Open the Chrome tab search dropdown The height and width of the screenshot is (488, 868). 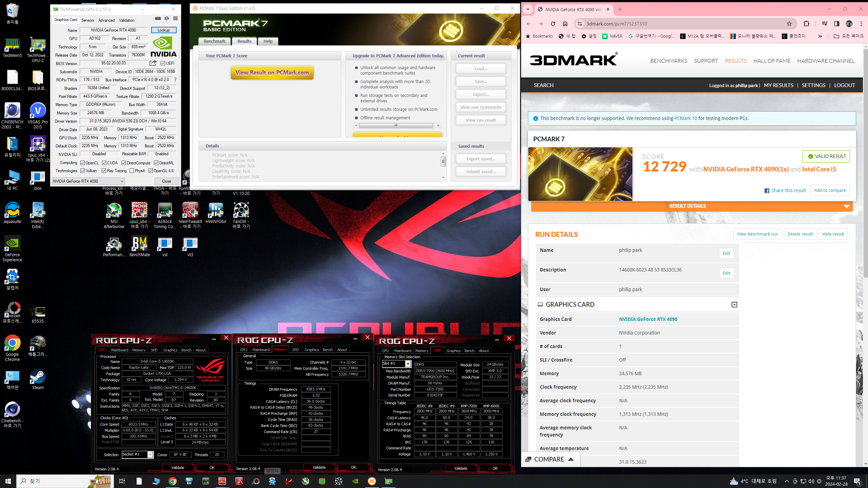point(528,9)
